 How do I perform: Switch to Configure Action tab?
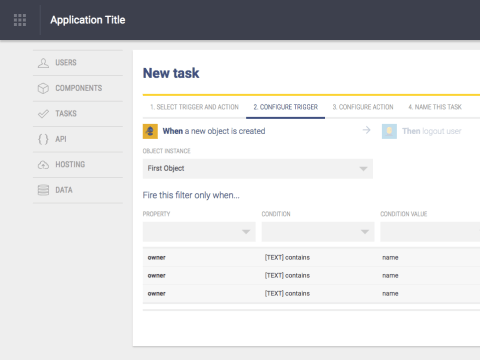coord(363,107)
